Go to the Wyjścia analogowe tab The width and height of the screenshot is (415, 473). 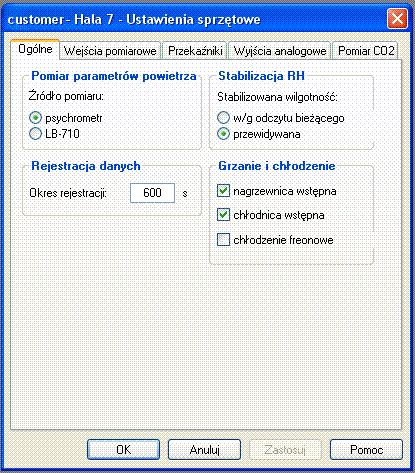click(280, 51)
